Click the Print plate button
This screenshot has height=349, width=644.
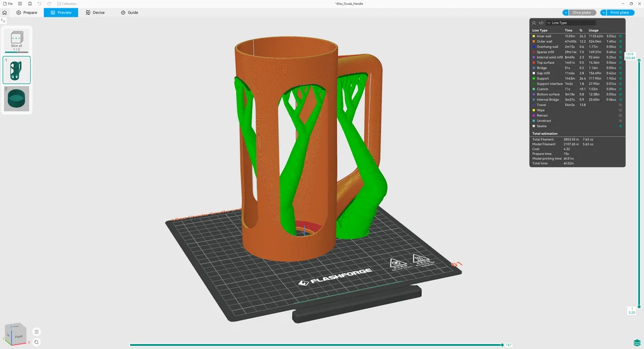619,13
